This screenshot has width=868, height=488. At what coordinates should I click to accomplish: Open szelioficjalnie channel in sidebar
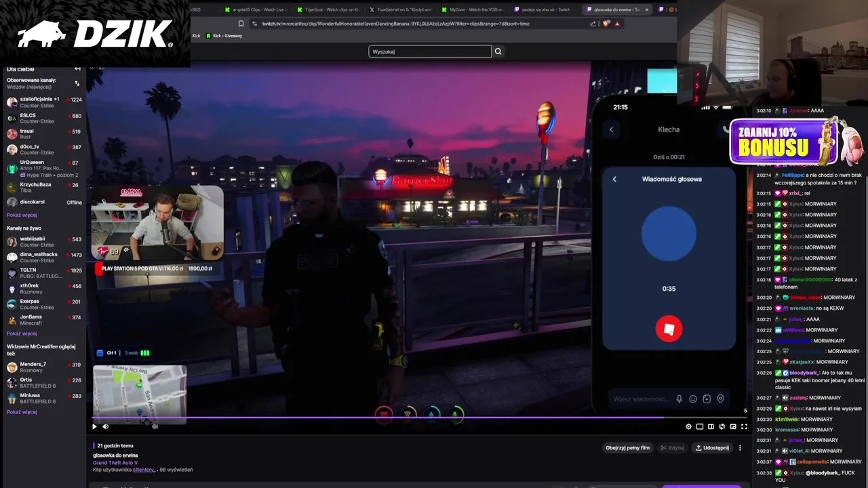click(x=44, y=102)
